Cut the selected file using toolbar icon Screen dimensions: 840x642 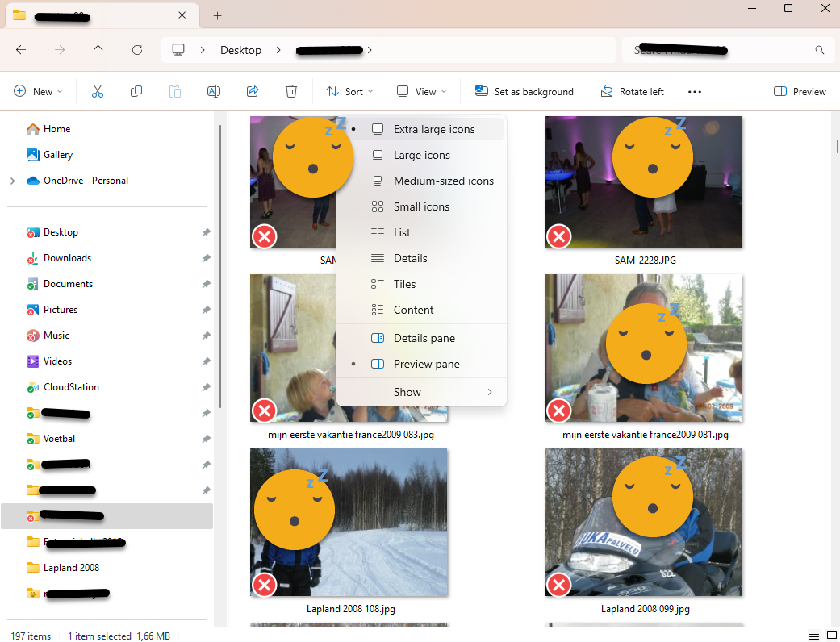97,91
